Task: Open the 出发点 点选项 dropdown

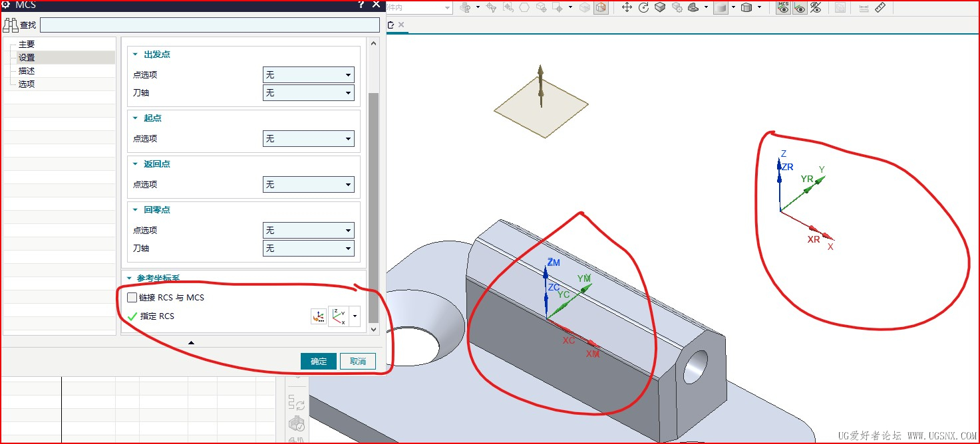Action: point(309,75)
